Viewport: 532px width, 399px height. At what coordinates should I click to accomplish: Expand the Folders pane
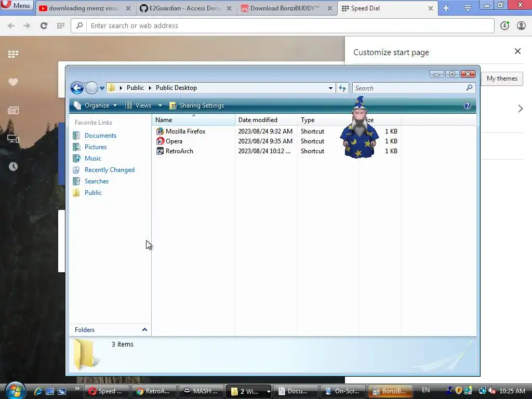point(110,330)
